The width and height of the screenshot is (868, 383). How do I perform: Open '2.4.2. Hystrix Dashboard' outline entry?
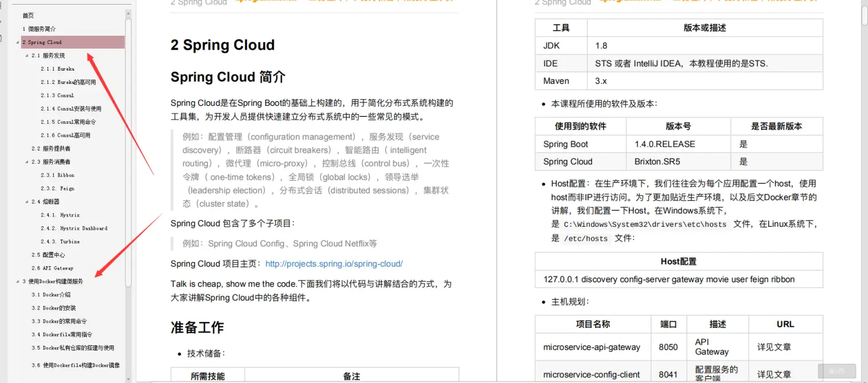pyautogui.click(x=74, y=229)
